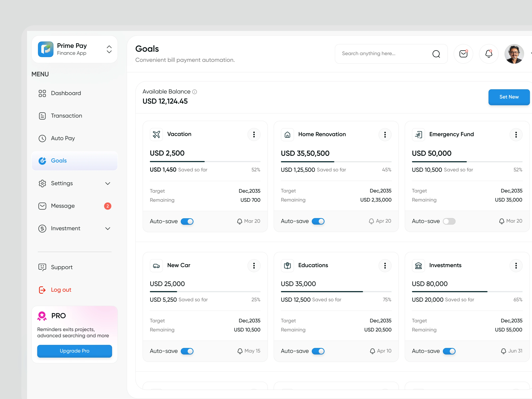Open the Prime Pay workspace switcher
Screen dimensions: 532x399
[109, 49]
